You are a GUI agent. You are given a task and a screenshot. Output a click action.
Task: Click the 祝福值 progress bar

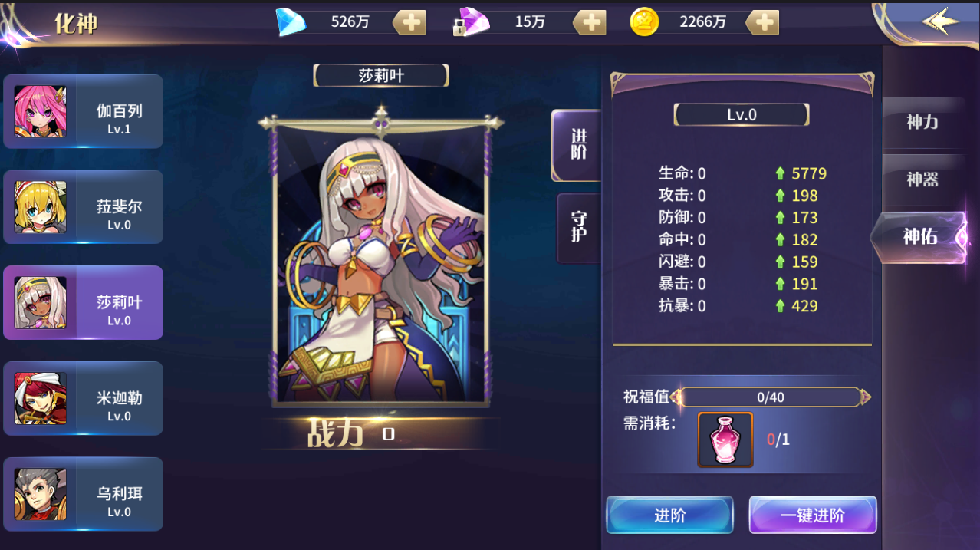[771, 397]
